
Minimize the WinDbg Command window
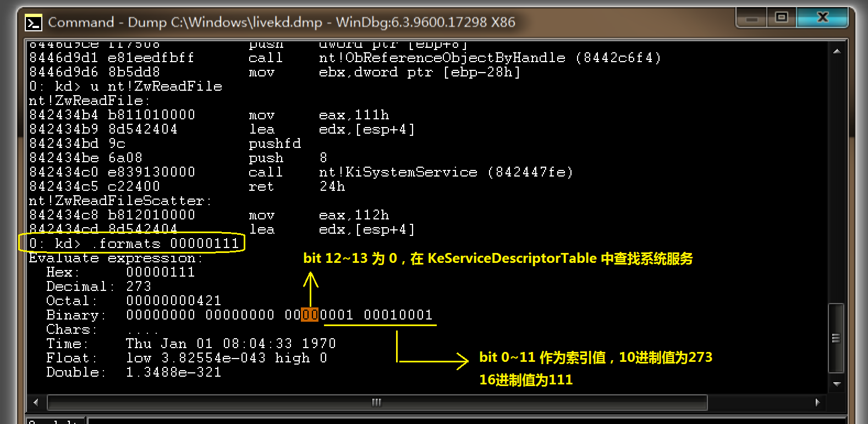click(751, 18)
